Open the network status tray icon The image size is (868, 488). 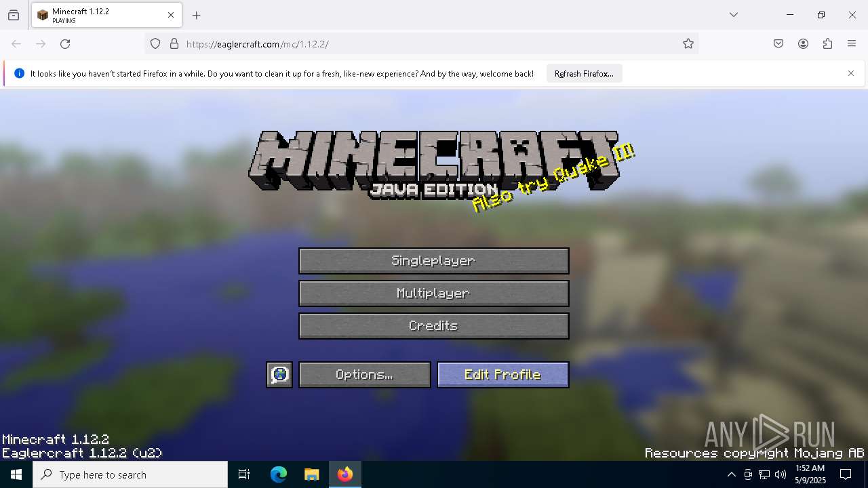(764, 474)
